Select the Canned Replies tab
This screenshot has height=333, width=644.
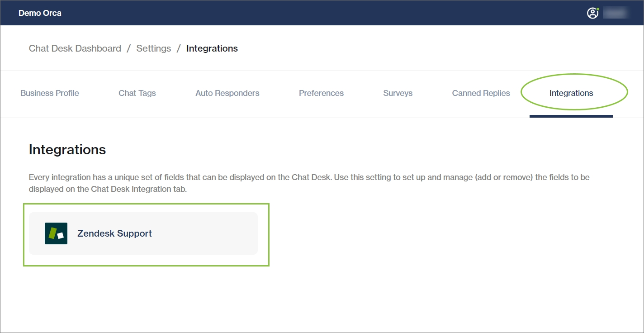click(x=481, y=93)
